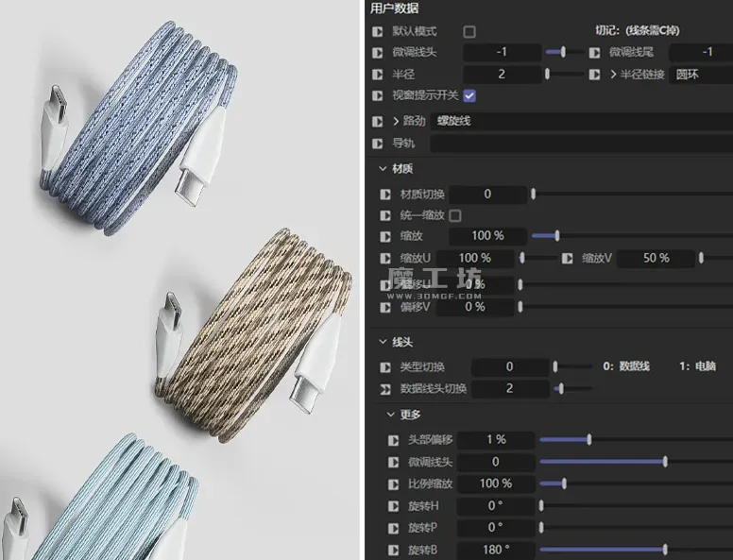This screenshot has height=560, width=733.
Task: Click the keyframe icon beside 头部偏移
Action: pyautogui.click(x=393, y=439)
